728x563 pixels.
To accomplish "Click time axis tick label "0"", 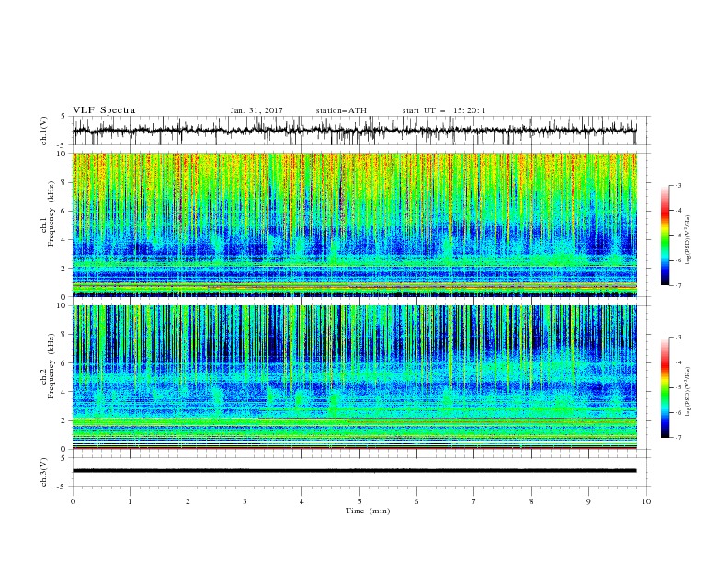I will 73,501.
